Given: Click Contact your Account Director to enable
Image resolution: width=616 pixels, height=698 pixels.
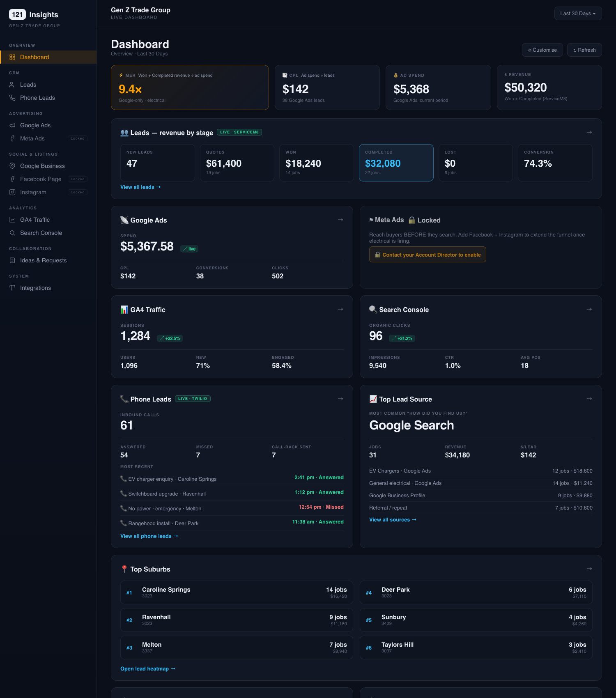Looking at the screenshot, I should coord(428,255).
